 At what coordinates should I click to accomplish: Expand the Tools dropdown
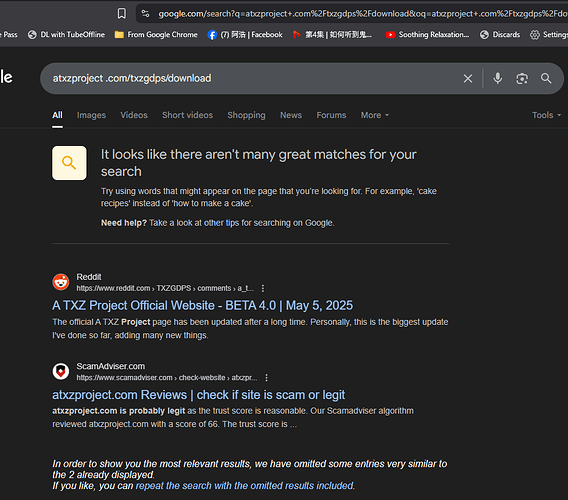[546, 115]
